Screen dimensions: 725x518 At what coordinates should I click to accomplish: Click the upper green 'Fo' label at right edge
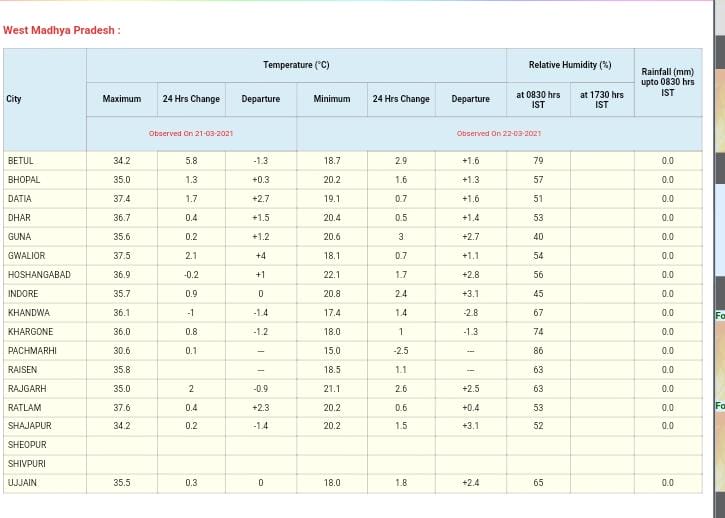click(719, 316)
